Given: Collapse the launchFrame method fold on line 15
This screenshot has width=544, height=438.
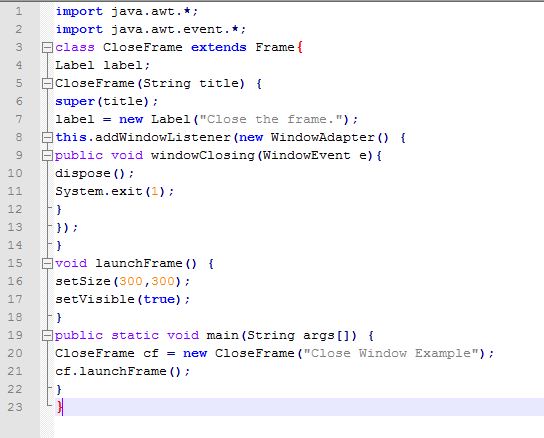Looking at the screenshot, I should click(x=47, y=263).
